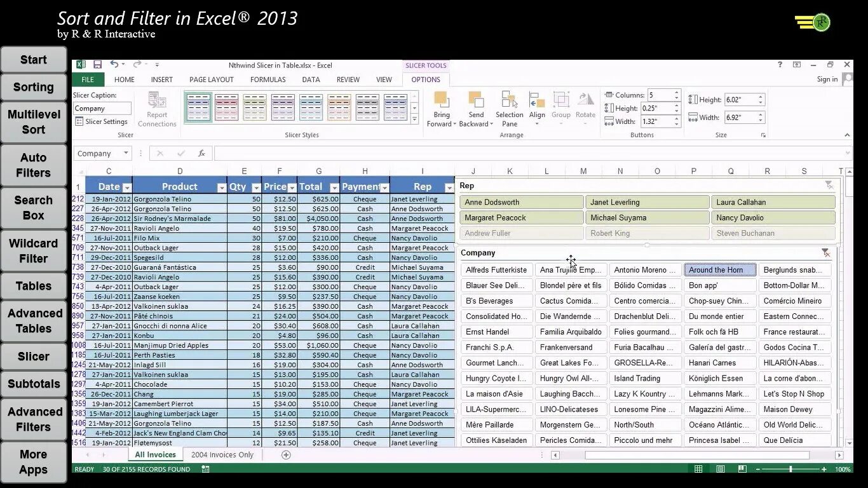Open Report Connections for the slicer
Viewport: 868px width, 488px height.
coord(157,109)
